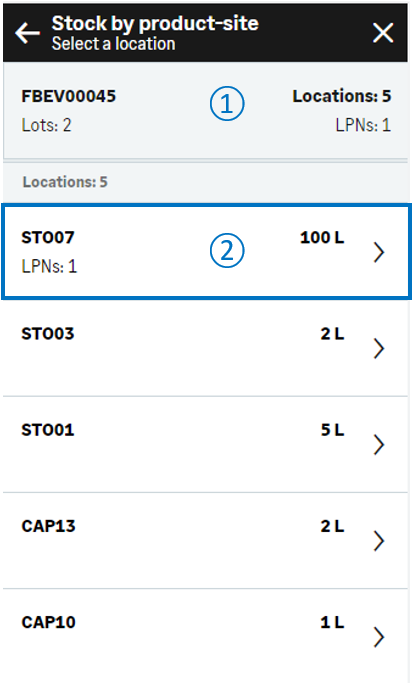This screenshot has width=415, height=688.
Task: Select location CAP10 name
Action: pyautogui.click(x=48, y=622)
